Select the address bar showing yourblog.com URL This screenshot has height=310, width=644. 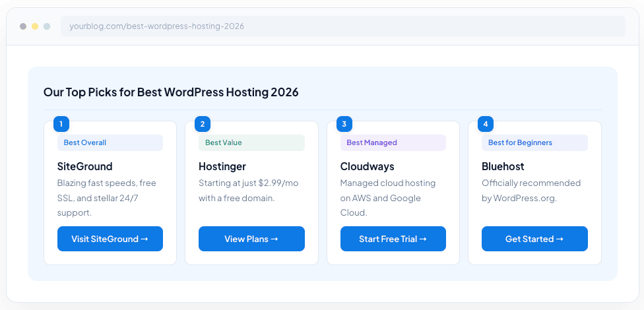coord(343,26)
